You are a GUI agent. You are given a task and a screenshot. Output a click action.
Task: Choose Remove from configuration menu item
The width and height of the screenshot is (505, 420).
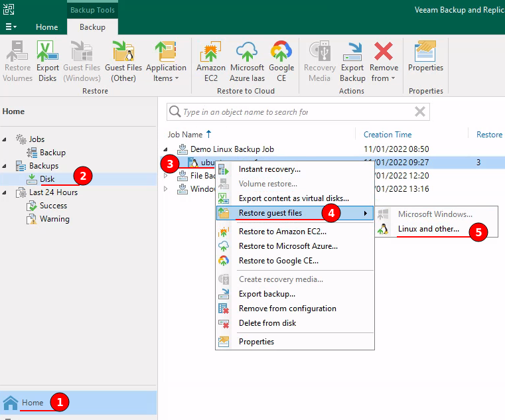tap(287, 309)
